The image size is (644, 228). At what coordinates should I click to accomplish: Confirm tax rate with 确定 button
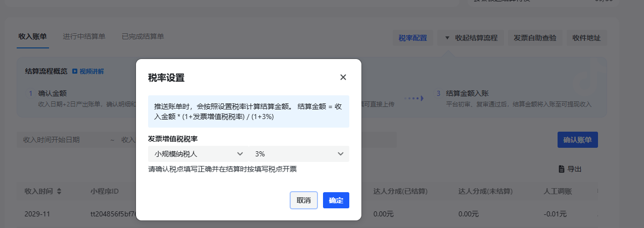pyautogui.click(x=336, y=200)
